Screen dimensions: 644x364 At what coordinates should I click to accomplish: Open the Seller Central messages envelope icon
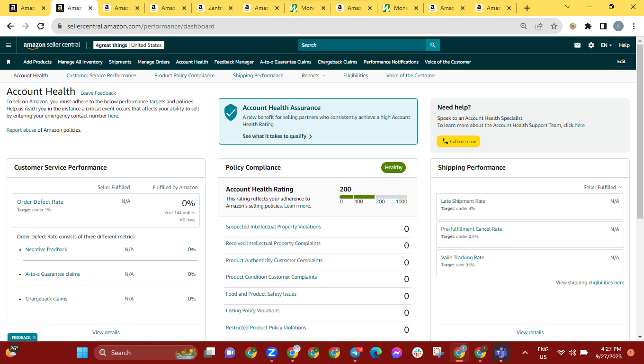577,45
